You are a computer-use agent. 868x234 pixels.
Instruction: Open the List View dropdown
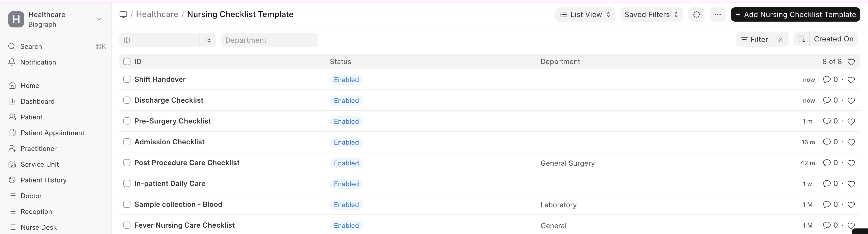pyautogui.click(x=585, y=14)
